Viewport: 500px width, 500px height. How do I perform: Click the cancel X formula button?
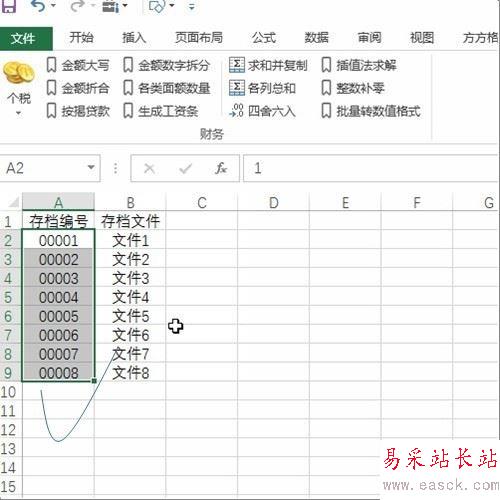149,169
